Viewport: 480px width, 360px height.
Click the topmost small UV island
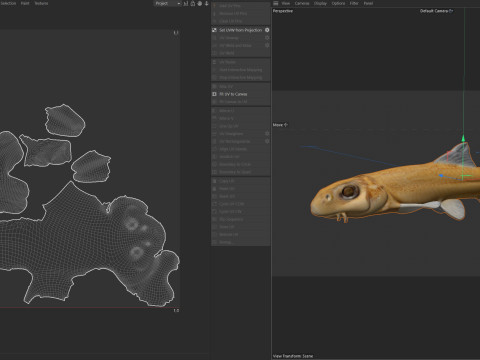pyautogui.click(x=65, y=120)
